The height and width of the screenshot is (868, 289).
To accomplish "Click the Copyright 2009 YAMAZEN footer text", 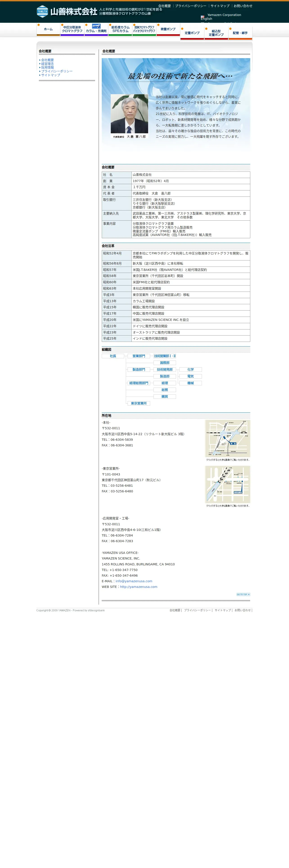I will (x=70, y=611).
